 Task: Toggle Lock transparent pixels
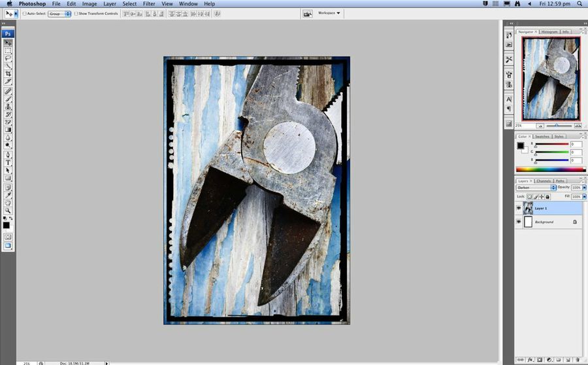[x=529, y=197]
